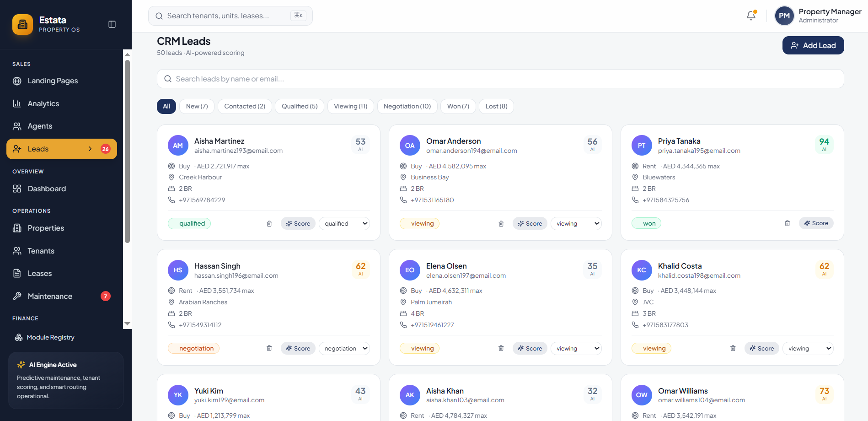Image resolution: width=868 pixels, height=421 pixels.
Task: Show Viewing (11) leads
Action: 351,106
